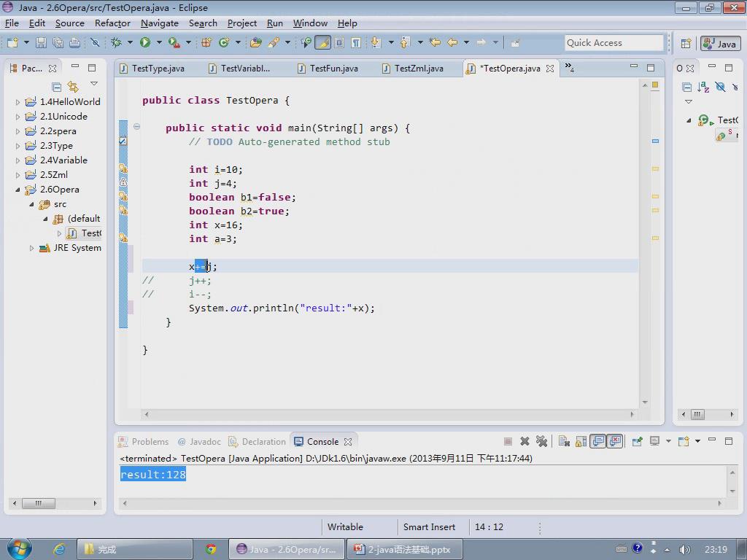Click the Open Console icon
This screenshot has height=560, width=747.
pos(684,441)
